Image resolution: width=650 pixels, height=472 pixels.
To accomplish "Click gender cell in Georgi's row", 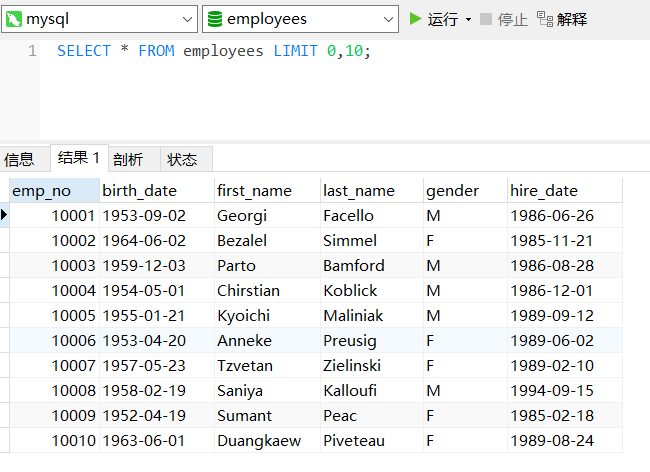I will pyautogui.click(x=465, y=215).
